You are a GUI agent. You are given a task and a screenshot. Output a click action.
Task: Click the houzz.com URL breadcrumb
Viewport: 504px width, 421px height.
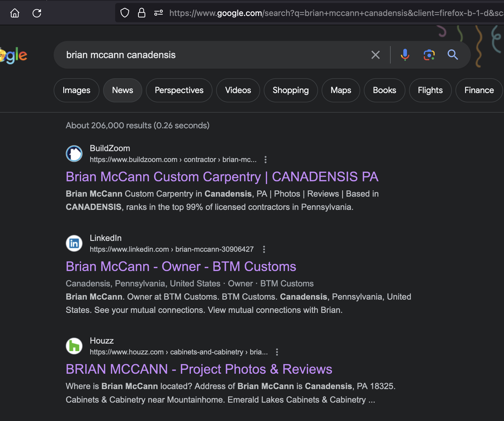coord(179,352)
